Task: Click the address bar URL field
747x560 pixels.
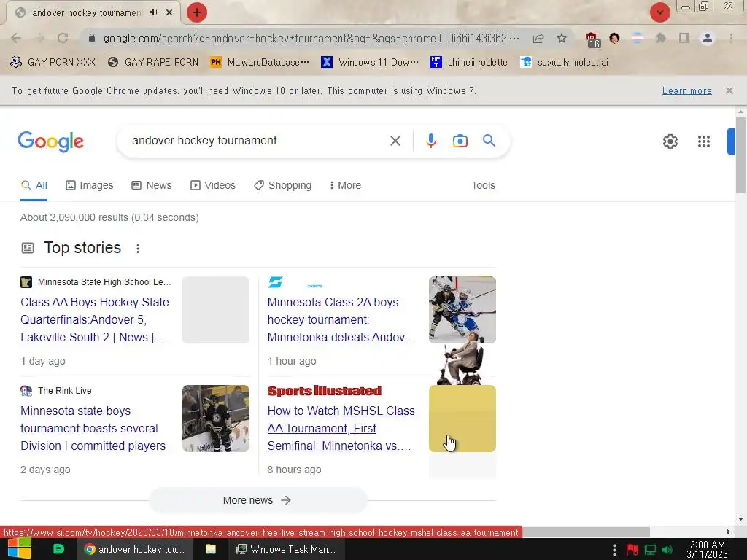Action: pyautogui.click(x=311, y=38)
